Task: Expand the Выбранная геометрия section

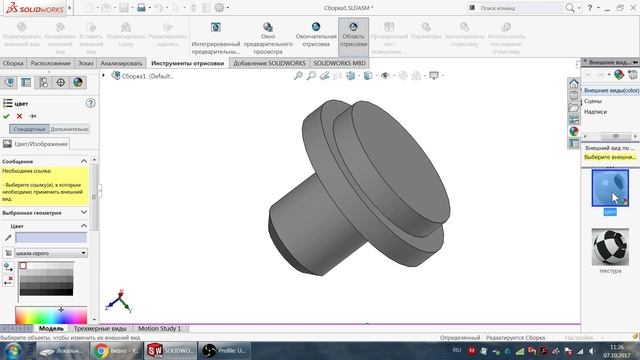Action: [84, 212]
